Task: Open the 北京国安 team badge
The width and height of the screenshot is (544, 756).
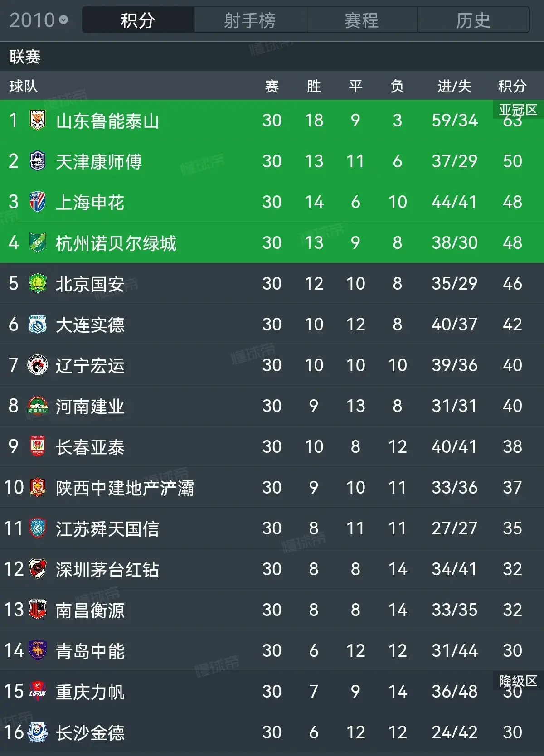Action: tap(38, 283)
